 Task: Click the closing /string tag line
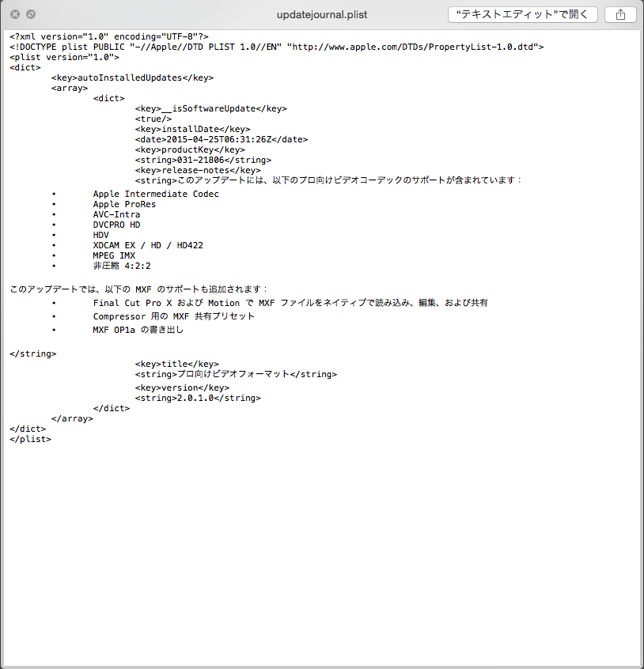[33, 353]
